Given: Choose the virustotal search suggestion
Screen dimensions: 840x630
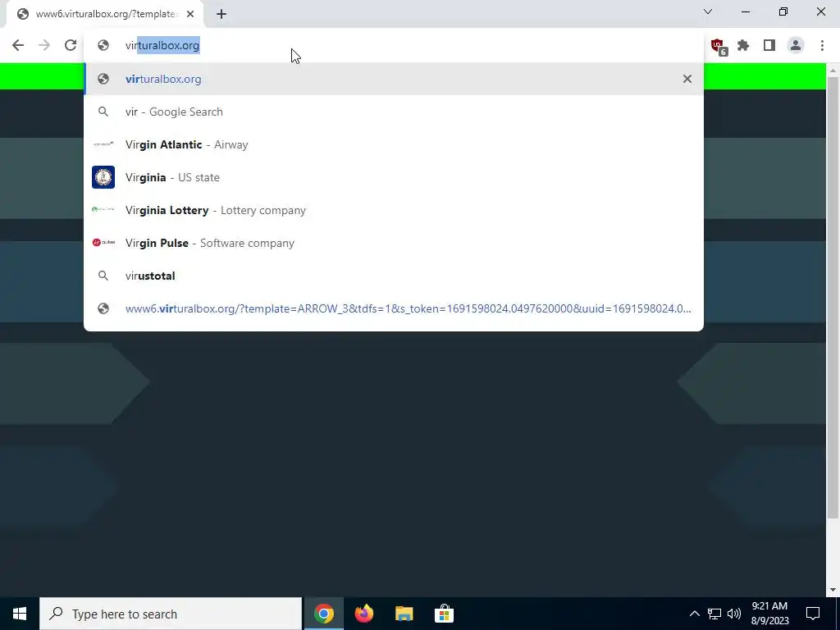Looking at the screenshot, I should [x=394, y=276].
